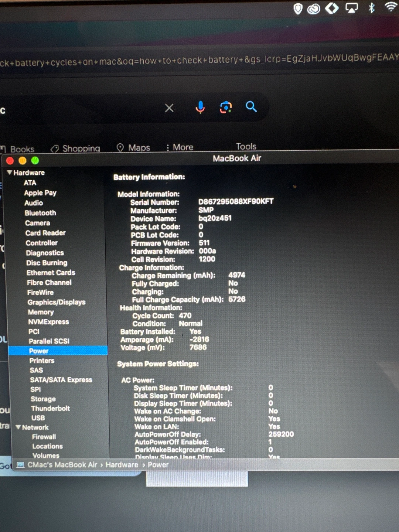
Task: Select Storage in the hardware list
Action: 43,399
